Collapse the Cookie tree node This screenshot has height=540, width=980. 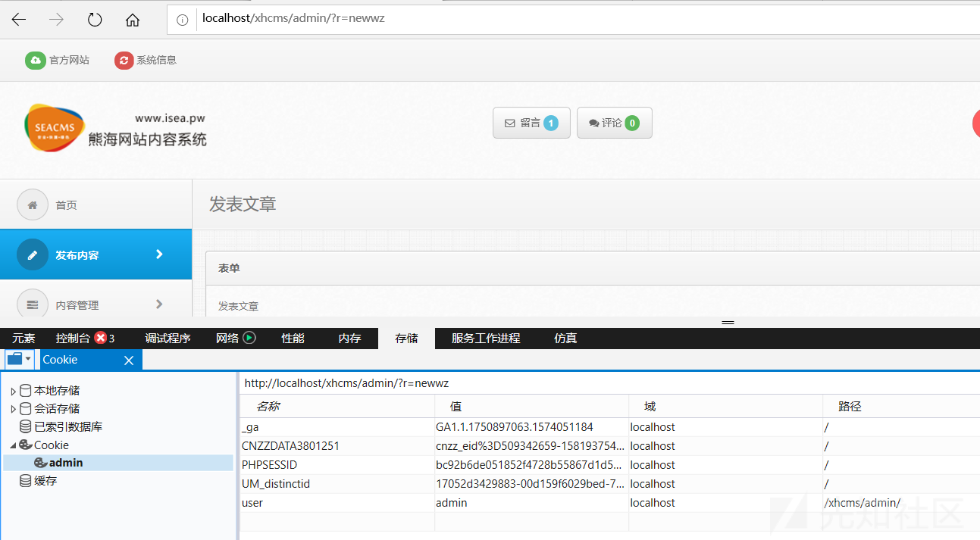(13, 445)
